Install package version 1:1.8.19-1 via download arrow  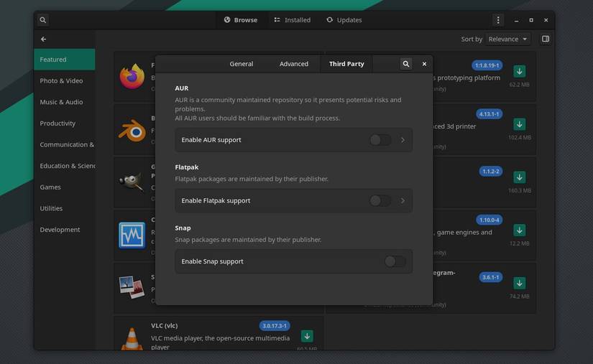pyautogui.click(x=519, y=71)
